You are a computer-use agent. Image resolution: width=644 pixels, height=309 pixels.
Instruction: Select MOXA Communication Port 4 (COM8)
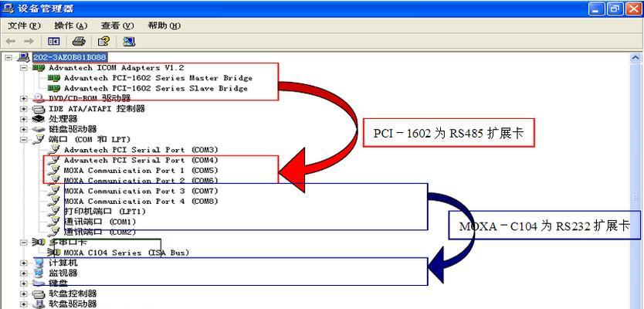(x=141, y=201)
